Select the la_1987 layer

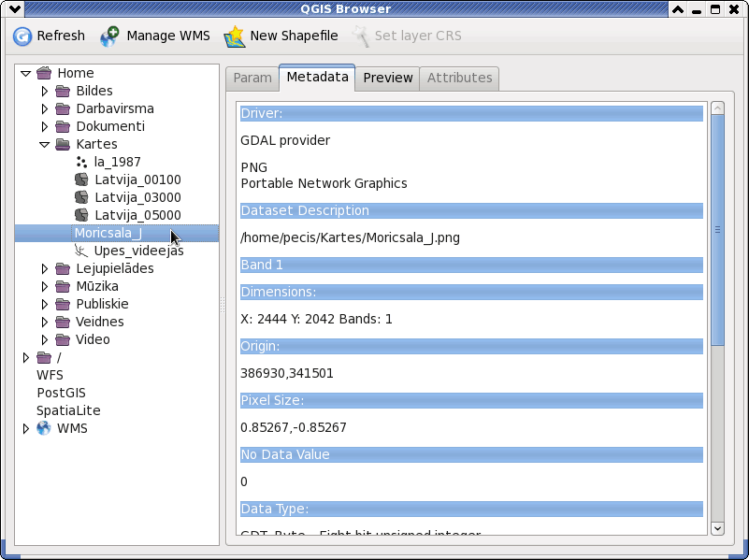pyautogui.click(x=118, y=162)
